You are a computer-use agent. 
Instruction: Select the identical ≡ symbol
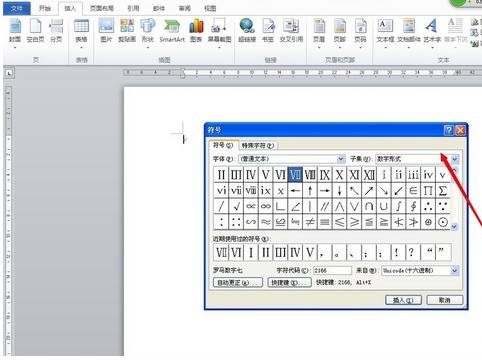coord(325,222)
